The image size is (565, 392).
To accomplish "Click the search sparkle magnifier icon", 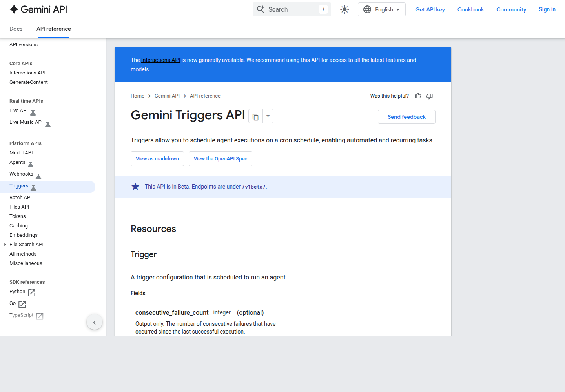I will [261, 9].
